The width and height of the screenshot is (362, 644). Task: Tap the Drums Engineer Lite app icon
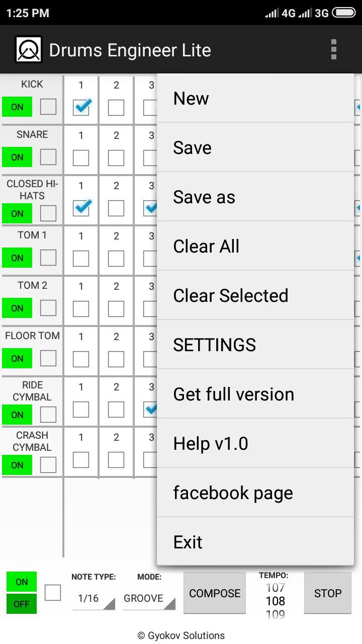28,49
